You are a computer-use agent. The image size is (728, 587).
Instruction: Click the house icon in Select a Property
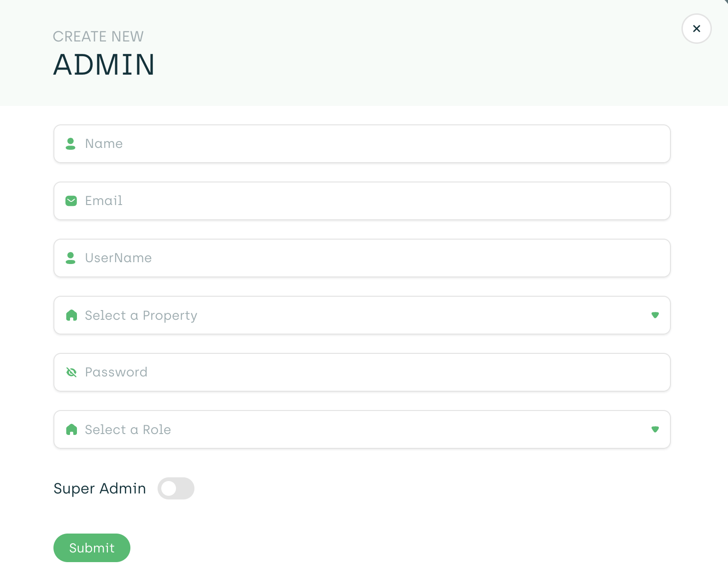[71, 315]
